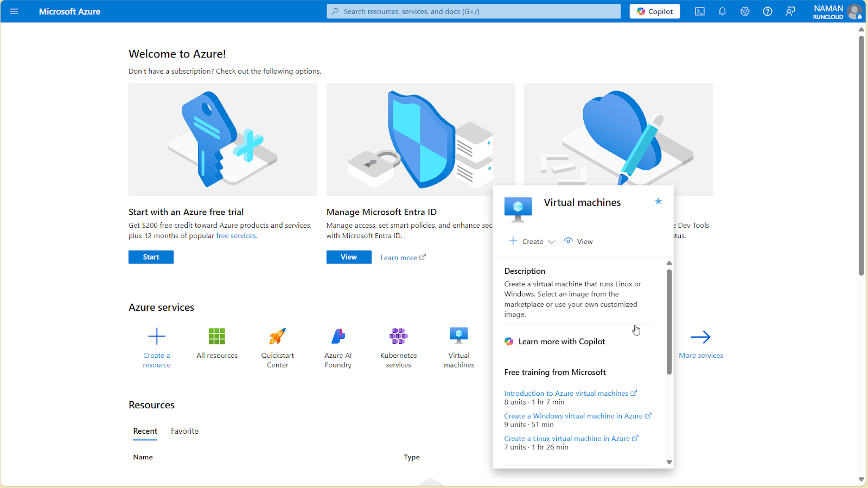Open Kubernetes services icon
The image size is (868, 488).
pos(398,337)
